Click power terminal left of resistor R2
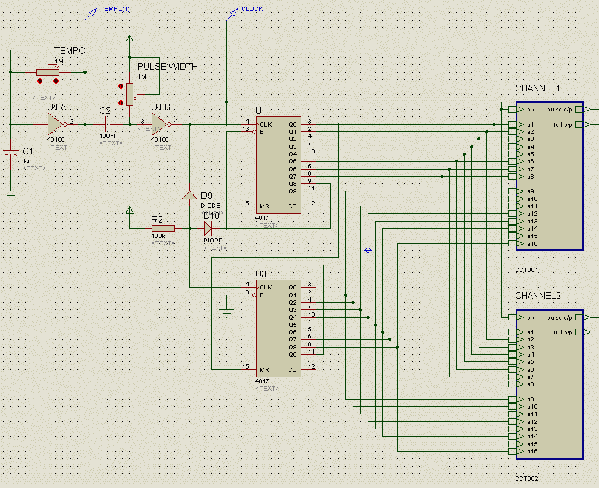The image size is (599, 488). pos(130,211)
